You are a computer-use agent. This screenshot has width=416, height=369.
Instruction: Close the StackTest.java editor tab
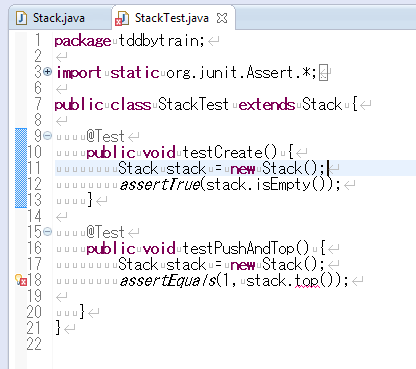[x=222, y=18]
